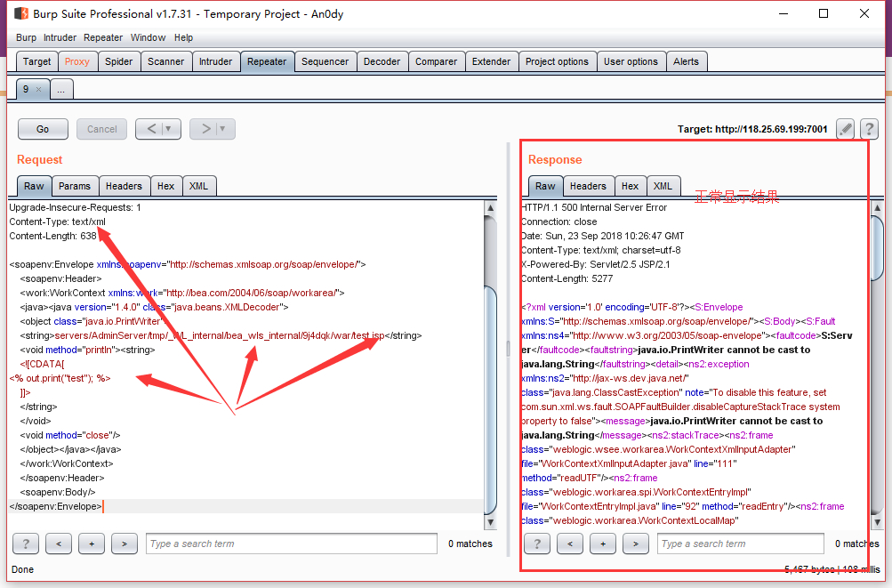Select response Hex view tab
The width and height of the screenshot is (892, 588).
click(630, 186)
